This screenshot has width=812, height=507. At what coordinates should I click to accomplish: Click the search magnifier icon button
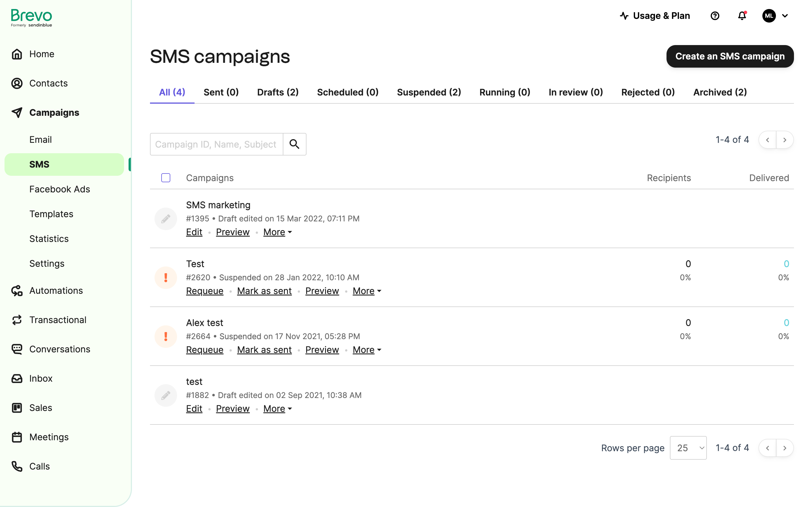[294, 144]
